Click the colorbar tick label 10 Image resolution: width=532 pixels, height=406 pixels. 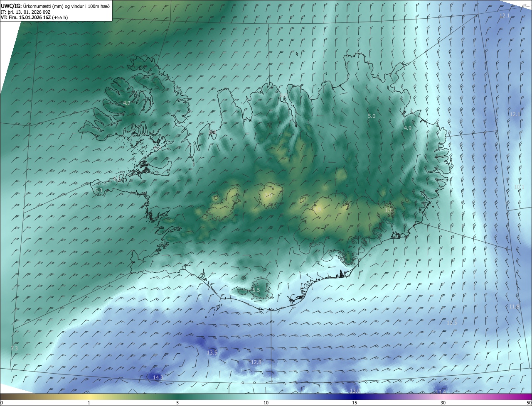tap(266, 403)
